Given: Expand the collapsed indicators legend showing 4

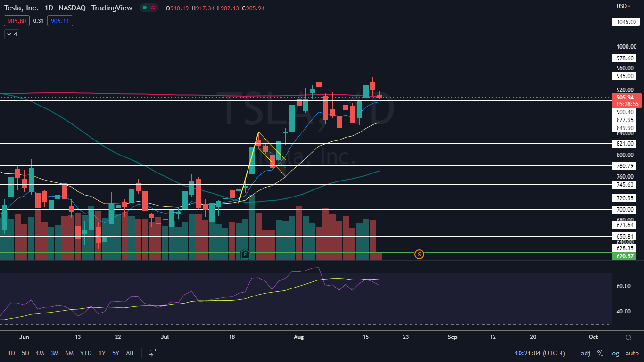Looking at the screenshot, I should click(11, 34).
